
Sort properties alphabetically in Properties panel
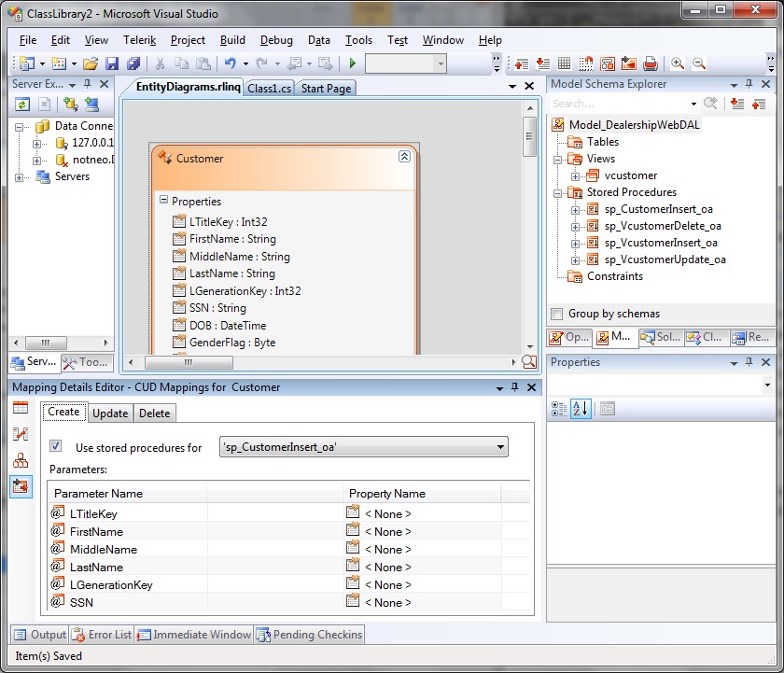pos(581,408)
